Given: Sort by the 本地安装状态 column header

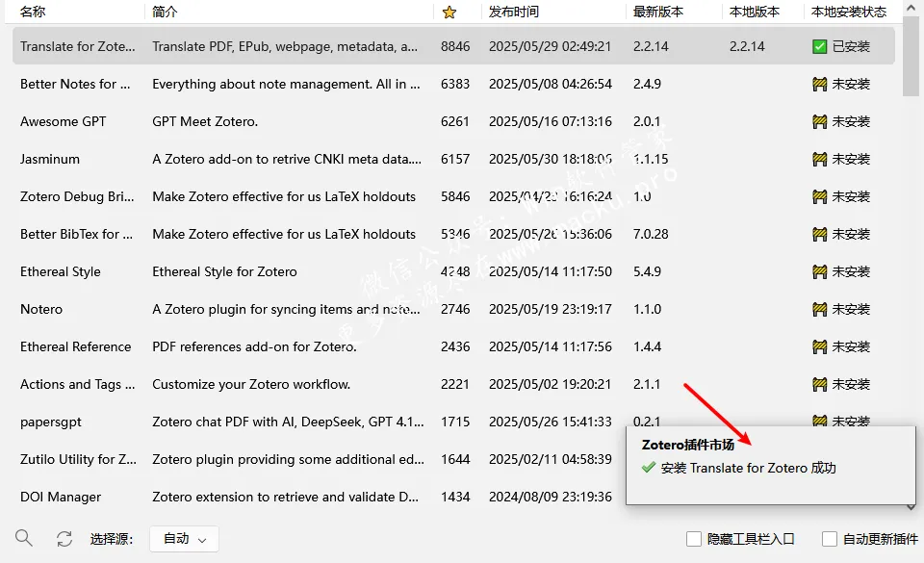Looking at the screenshot, I should 849,12.
